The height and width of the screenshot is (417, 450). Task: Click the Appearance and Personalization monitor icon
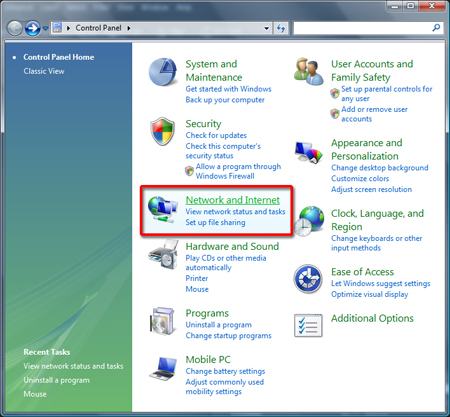(309, 152)
